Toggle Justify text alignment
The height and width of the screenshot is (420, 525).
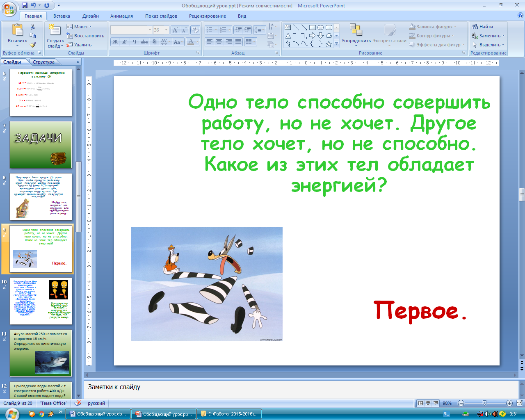[x=238, y=42]
